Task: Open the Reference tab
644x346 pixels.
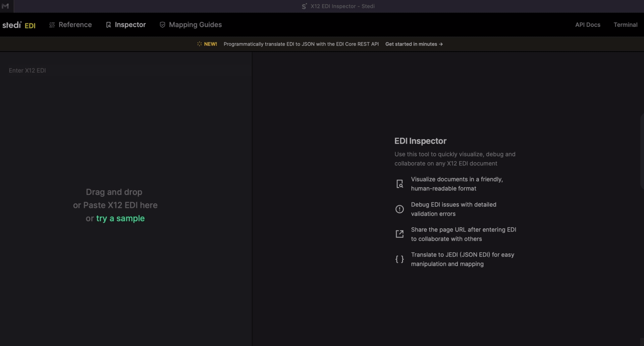Action: (x=75, y=25)
